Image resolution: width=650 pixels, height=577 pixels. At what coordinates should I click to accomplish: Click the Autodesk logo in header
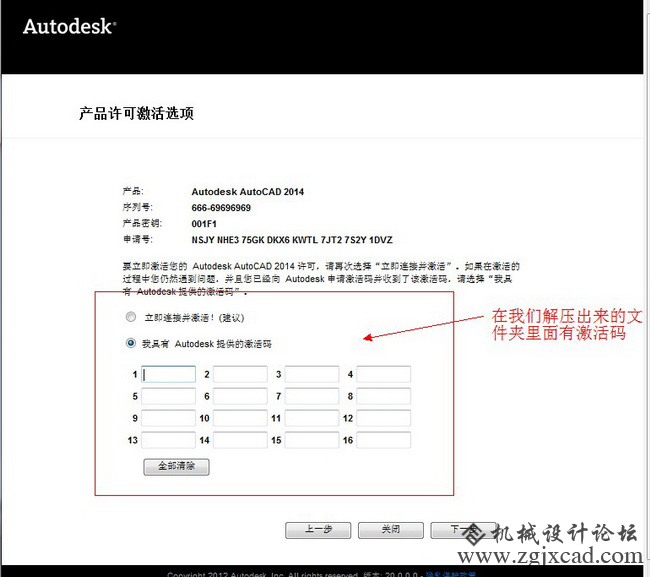coord(70,27)
